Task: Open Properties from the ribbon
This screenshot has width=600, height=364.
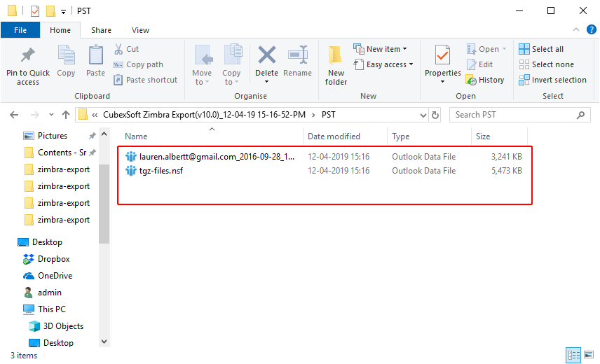Action: point(442,56)
